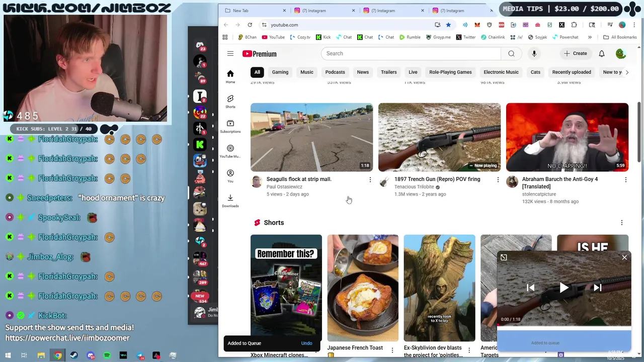Open the X extension icon in toolbar
This screenshot has width=644, height=362.
561,25
